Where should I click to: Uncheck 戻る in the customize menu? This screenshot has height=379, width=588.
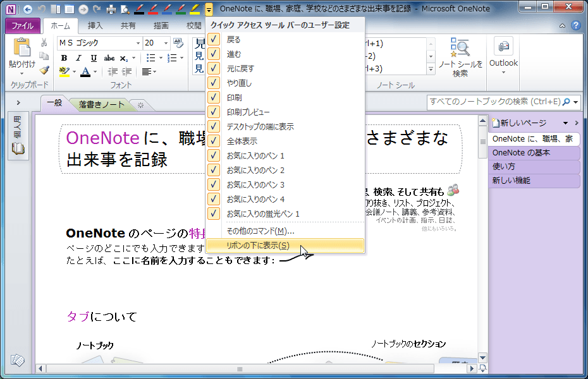coord(214,39)
